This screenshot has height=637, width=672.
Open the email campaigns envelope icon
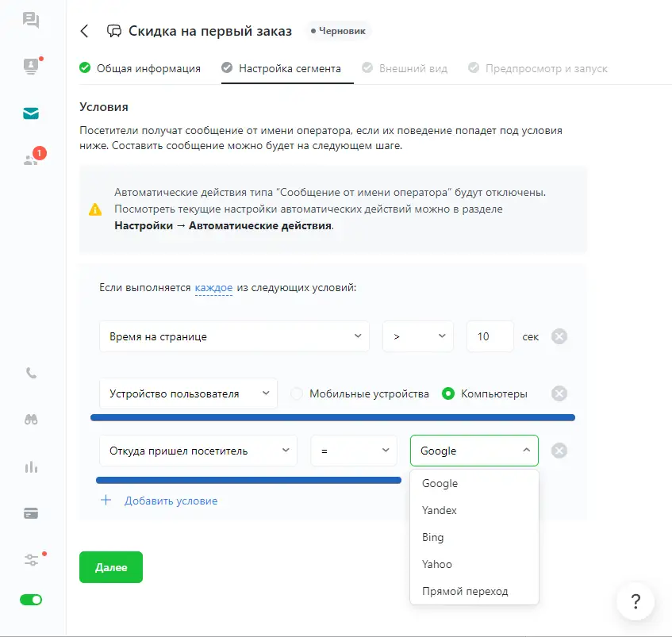pos(31,113)
